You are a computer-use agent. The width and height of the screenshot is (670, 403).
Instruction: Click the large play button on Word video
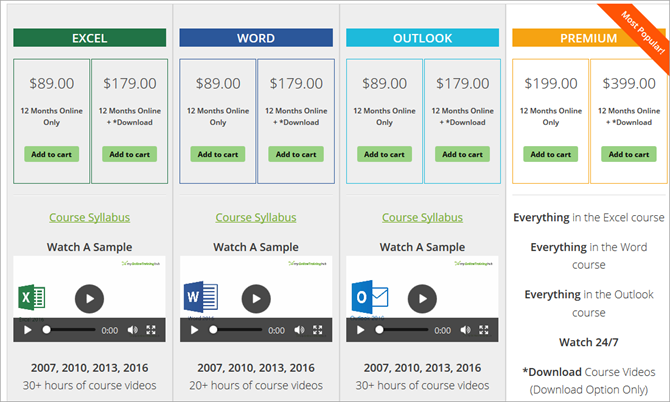point(256,297)
